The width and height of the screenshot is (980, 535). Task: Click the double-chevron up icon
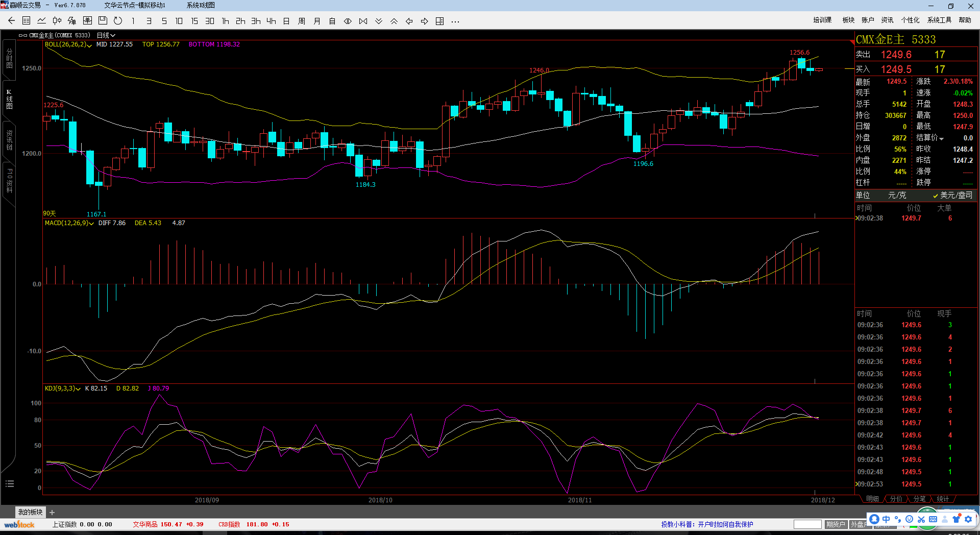click(394, 21)
